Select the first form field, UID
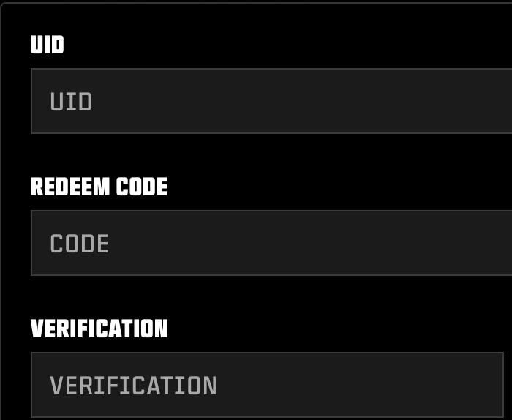The height and width of the screenshot is (420, 512). click(x=271, y=101)
